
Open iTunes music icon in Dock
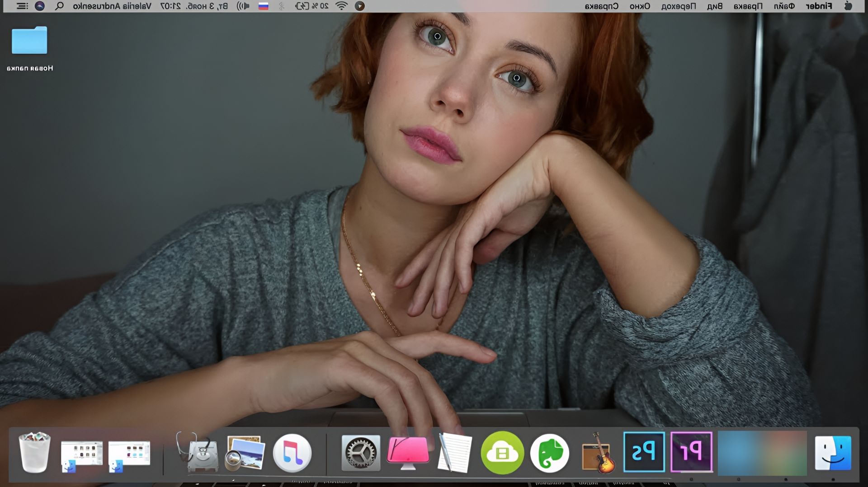click(x=292, y=453)
